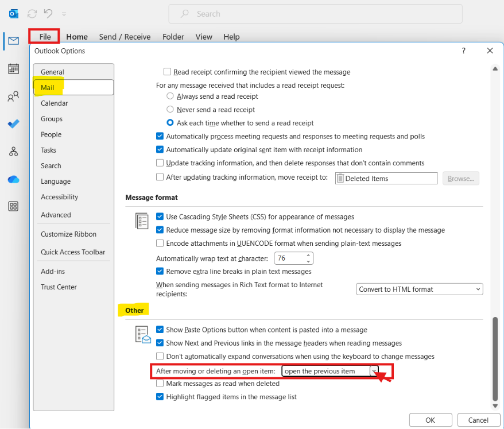
Task: Select Customize Ribbon category
Action: 73,234
